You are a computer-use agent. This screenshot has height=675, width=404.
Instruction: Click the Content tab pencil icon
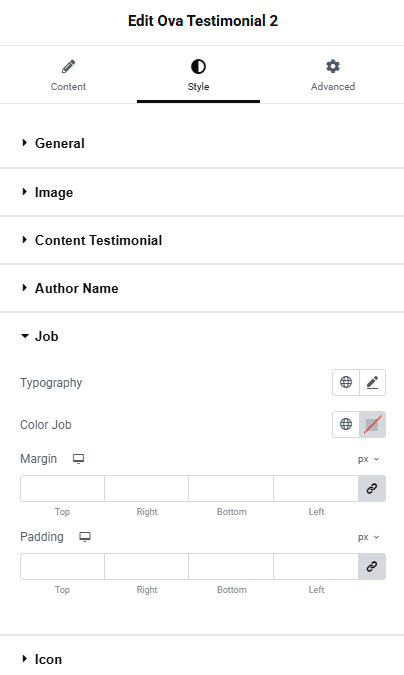[68, 67]
